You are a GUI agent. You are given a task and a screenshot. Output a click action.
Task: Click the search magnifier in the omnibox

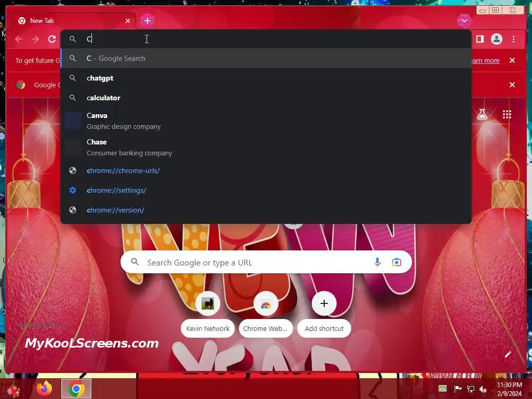pyautogui.click(x=73, y=39)
